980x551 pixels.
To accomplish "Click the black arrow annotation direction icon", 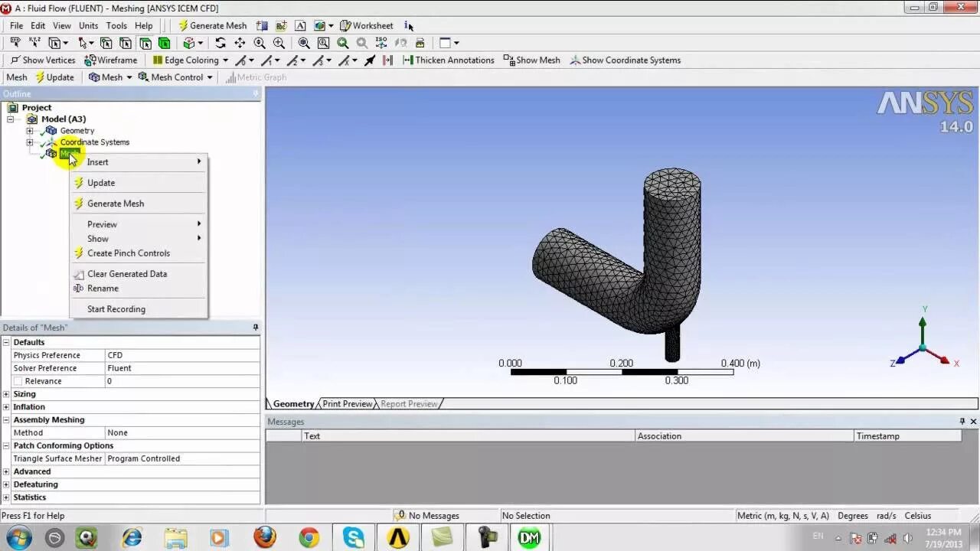I will pos(370,60).
